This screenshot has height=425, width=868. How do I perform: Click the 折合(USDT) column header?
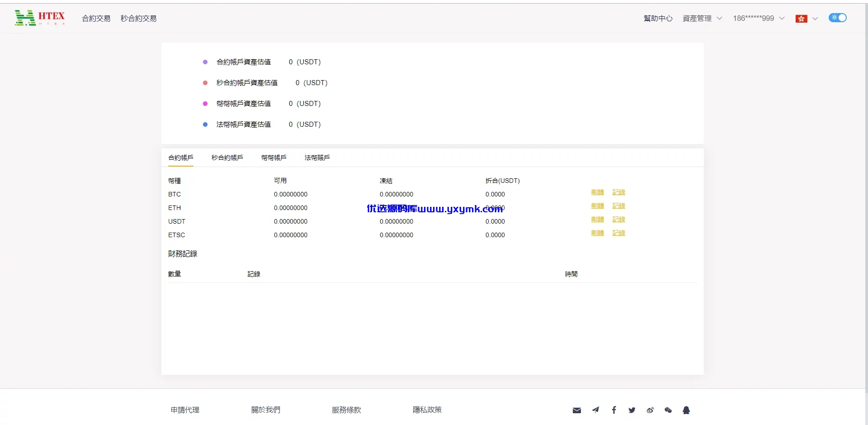pyautogui.click(x=503, y=181)
